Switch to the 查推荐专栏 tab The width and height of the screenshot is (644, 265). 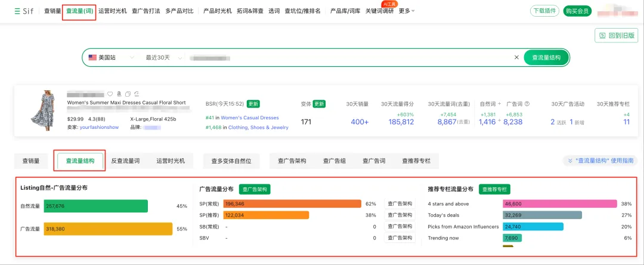coord(416,161)
